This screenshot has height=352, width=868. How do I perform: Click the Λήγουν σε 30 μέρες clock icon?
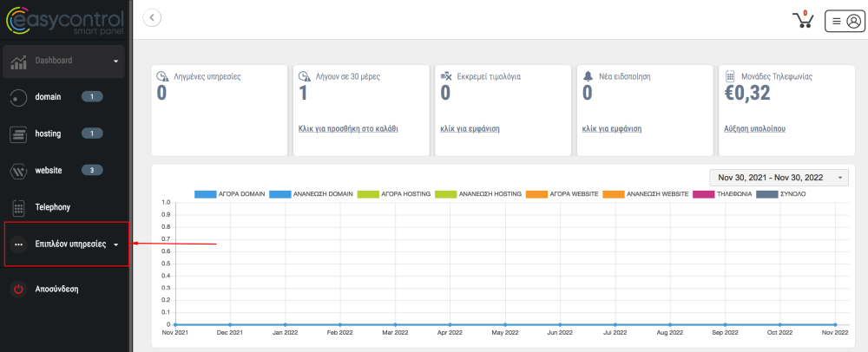[305, 77]
